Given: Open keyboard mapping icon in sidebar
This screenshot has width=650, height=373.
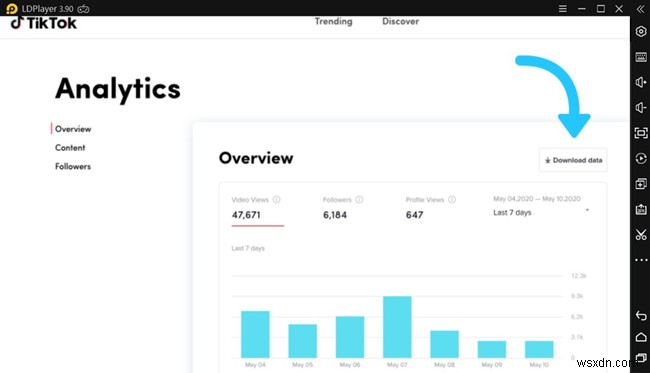Looking at the screenshot, I should pyautogui.click(x=641, y=57).
